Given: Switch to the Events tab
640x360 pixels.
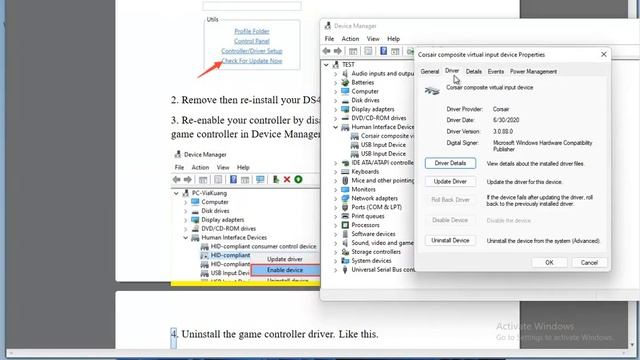Looking at the screenshot, I should pyautogui.click(x=496, y=71).
